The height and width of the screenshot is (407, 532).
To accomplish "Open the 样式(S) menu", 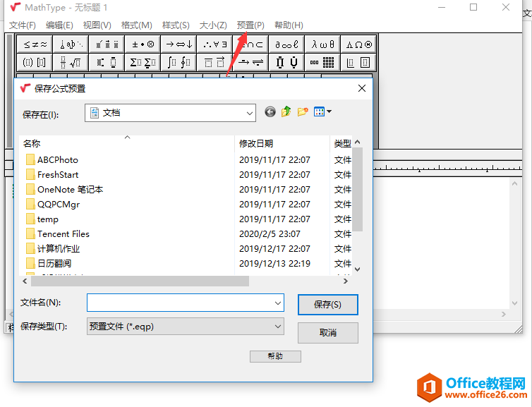I will pyautogui.click(x=176, y=25).
